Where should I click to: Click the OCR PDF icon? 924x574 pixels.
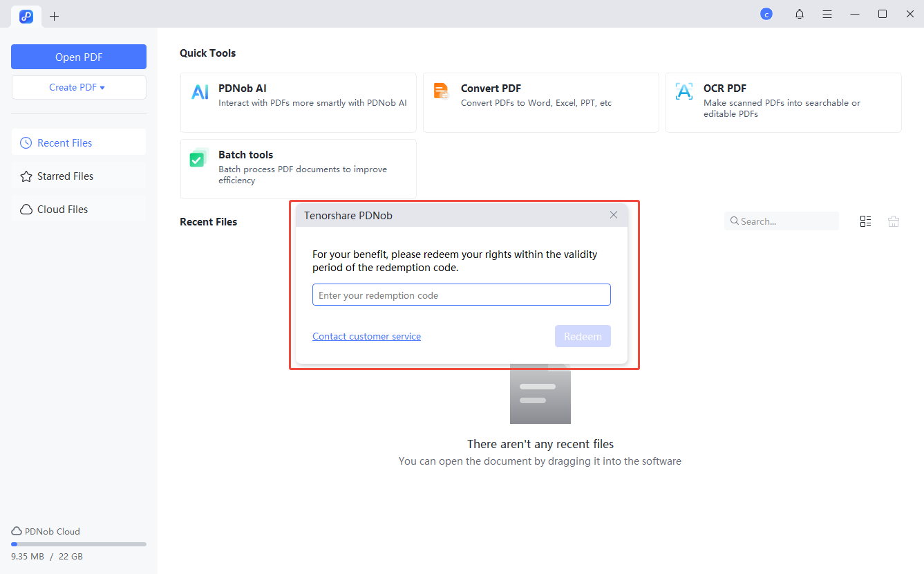[683, 91]
